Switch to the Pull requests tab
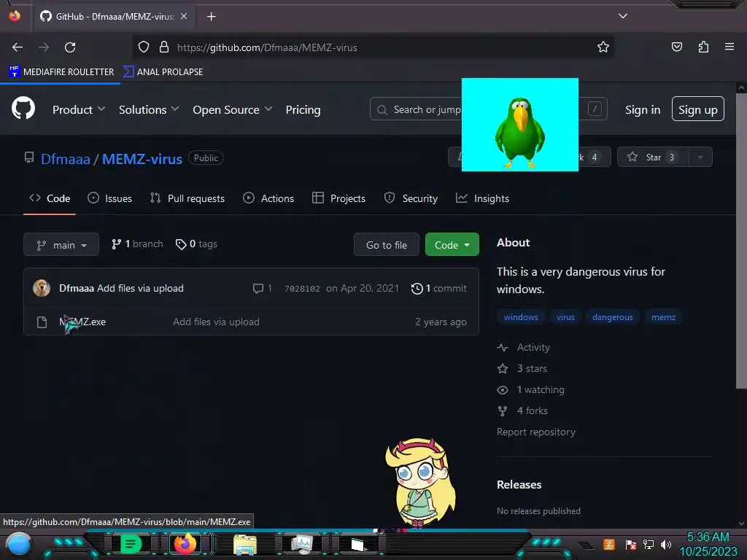 [187, 198]
